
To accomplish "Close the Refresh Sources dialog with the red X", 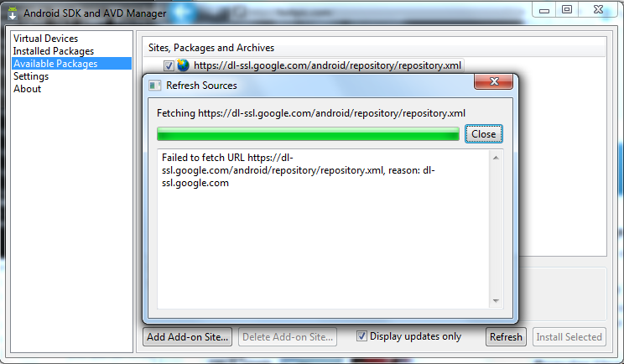I will click(494, 81).
